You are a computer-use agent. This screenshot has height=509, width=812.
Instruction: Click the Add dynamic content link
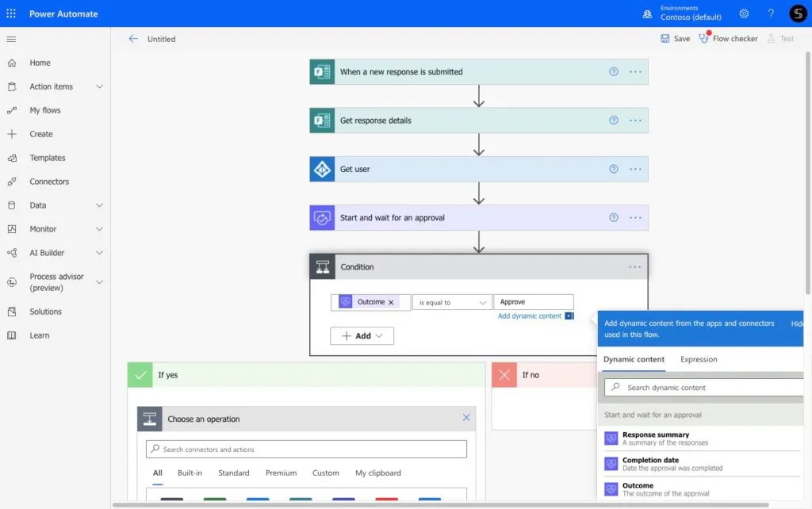pos(529,316)
